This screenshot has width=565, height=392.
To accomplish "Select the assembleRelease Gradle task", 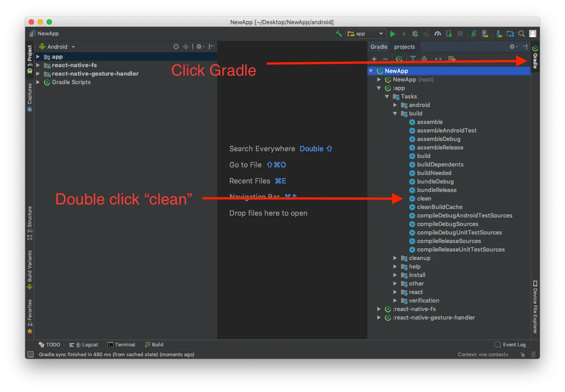I will pos(436,148).
